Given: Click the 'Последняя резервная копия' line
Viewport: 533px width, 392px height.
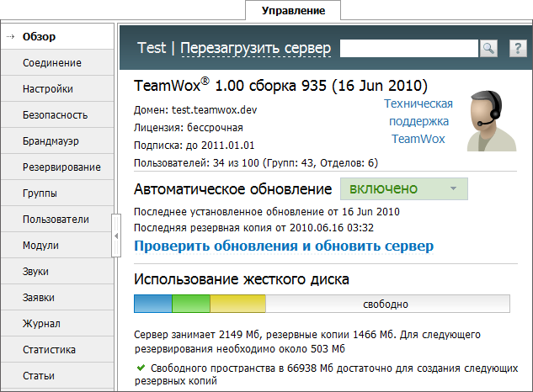Looking at the screenshot, I should pyautogui.click(x=253, y=228).
